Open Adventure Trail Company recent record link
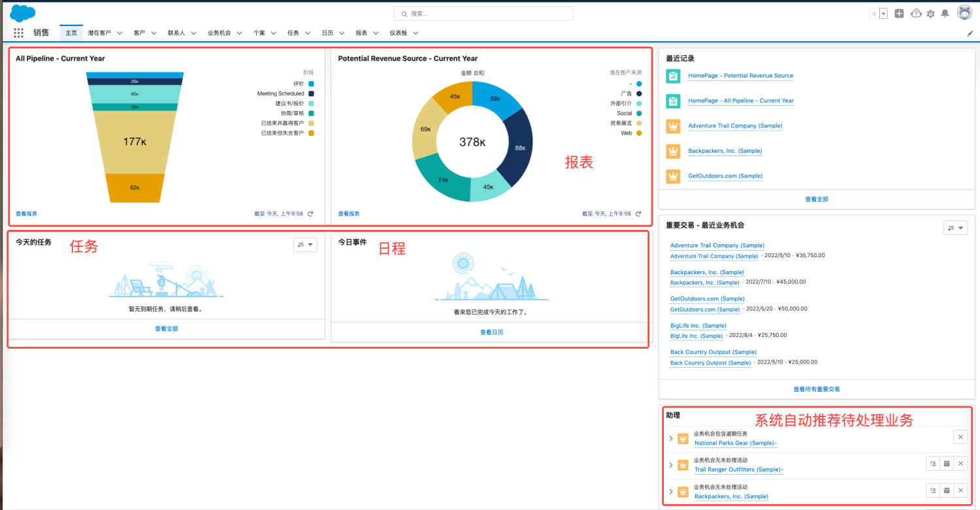 [735, 126]
